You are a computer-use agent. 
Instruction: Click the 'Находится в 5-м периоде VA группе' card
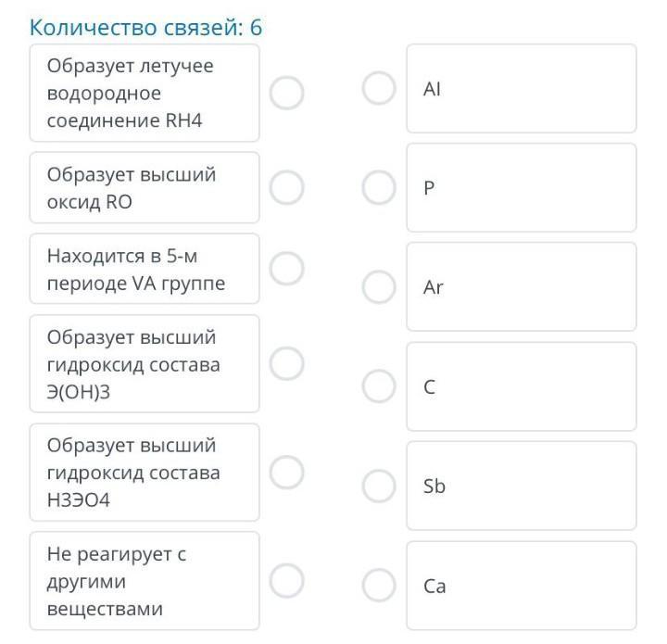pos(145,269)
